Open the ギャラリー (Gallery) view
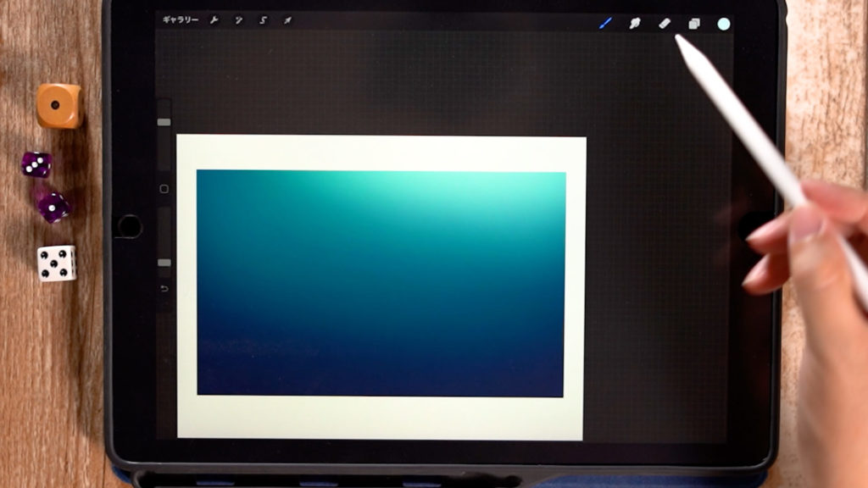Screen dimensions: 868x488 (x=181, y=19)
